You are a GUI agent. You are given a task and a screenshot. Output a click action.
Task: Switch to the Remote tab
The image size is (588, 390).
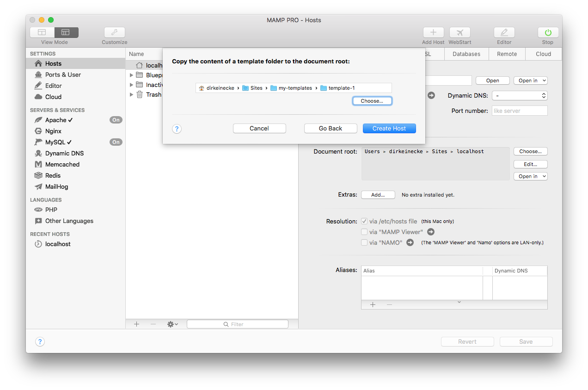(507, 54)
